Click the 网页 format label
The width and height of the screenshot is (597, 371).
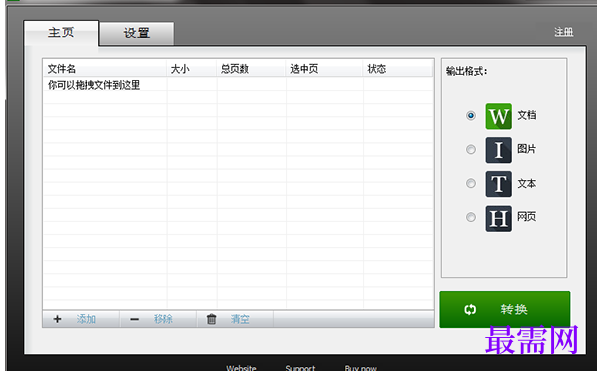tap(527, 217)
